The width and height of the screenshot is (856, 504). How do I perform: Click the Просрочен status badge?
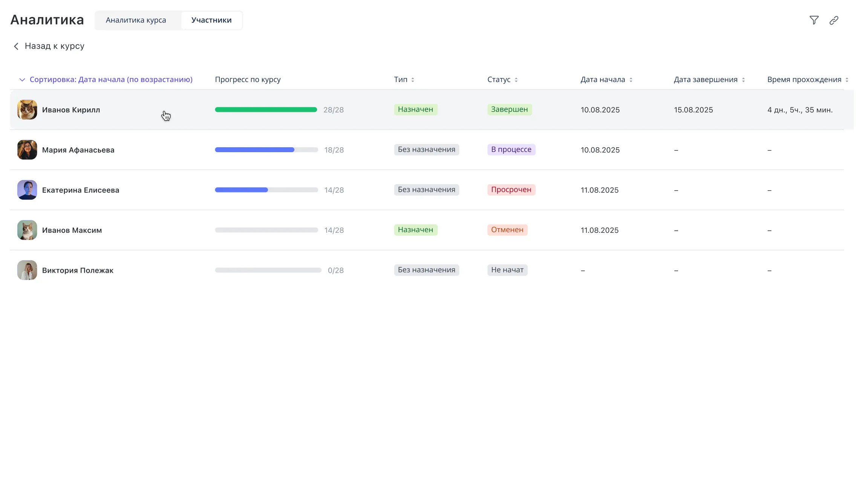(511, 190)
